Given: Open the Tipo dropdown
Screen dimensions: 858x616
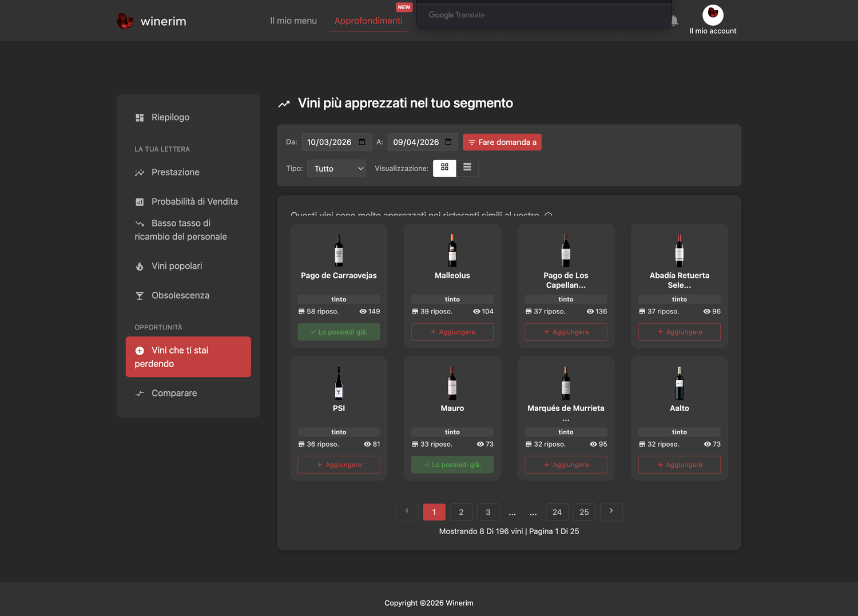Looking at the screenshot, I should coord(336,168).
